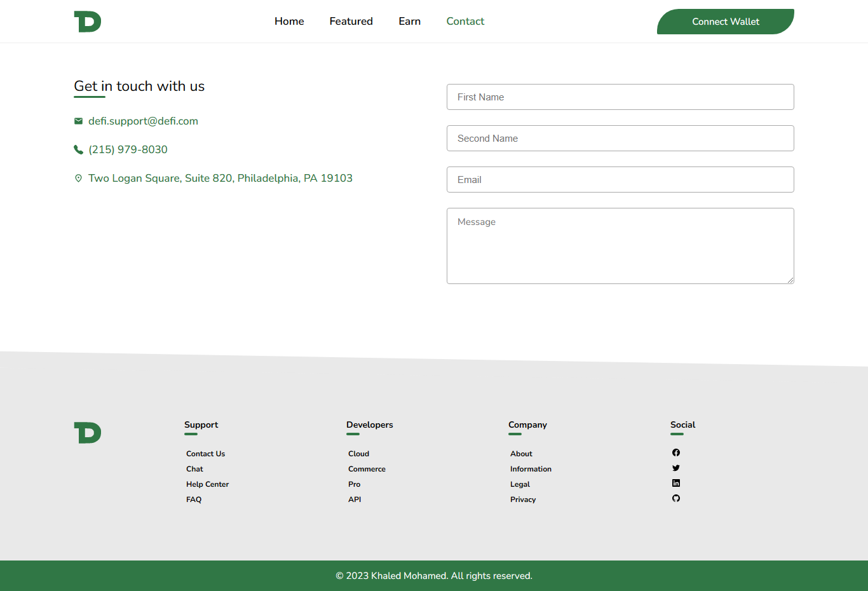
Task: Click the phone icon next to the number
Action: [x=78, y=149]
